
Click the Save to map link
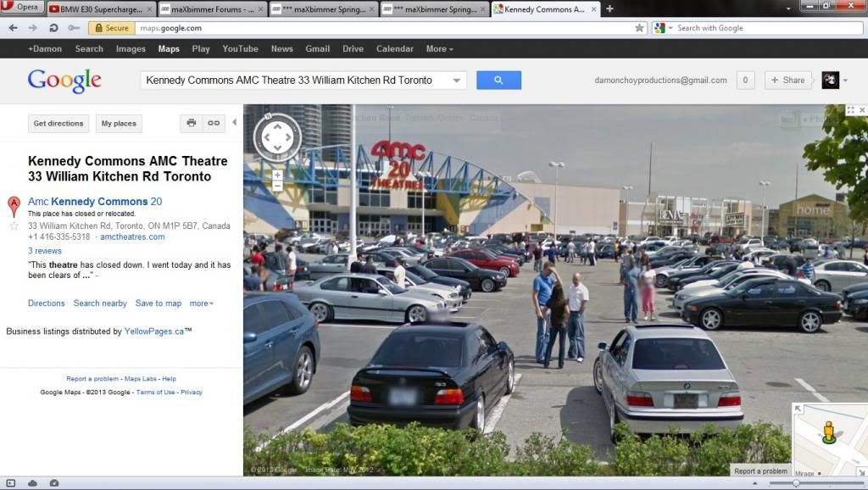pos(159,303)
